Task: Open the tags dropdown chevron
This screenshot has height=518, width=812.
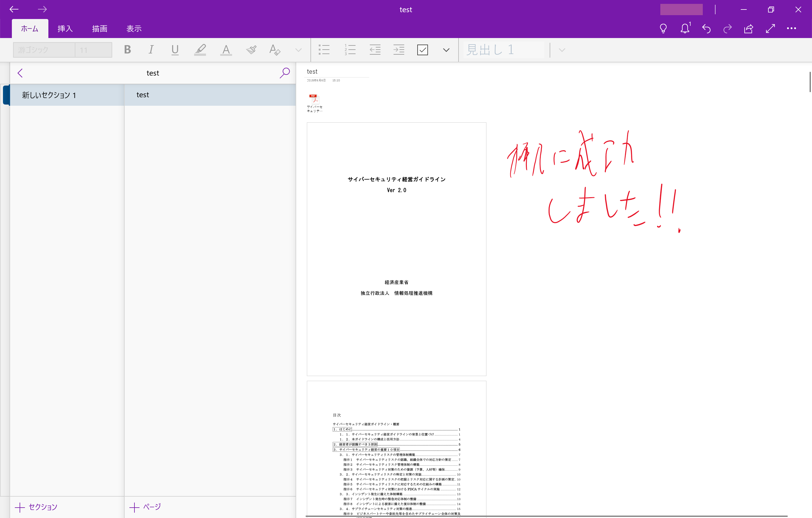Action: tap(446, 50)
